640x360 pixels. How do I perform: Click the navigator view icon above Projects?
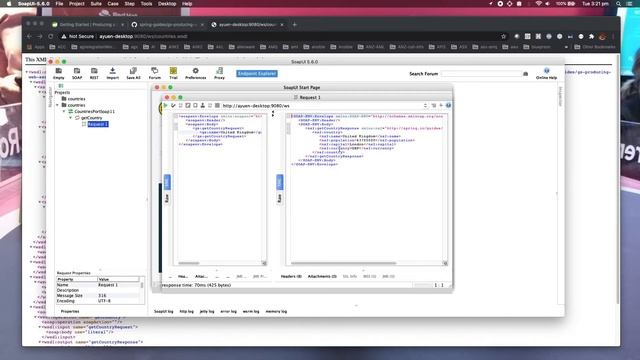coord(61,86)
